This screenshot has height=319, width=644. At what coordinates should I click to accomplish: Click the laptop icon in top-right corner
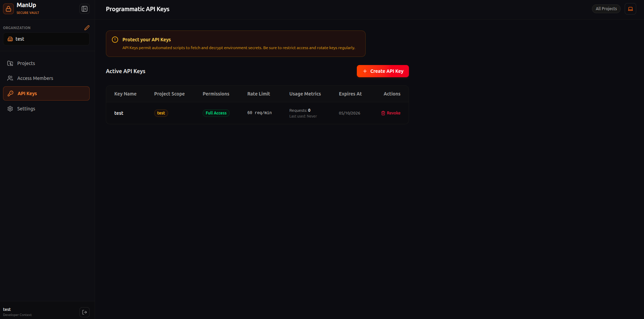[x=630, y=9]
